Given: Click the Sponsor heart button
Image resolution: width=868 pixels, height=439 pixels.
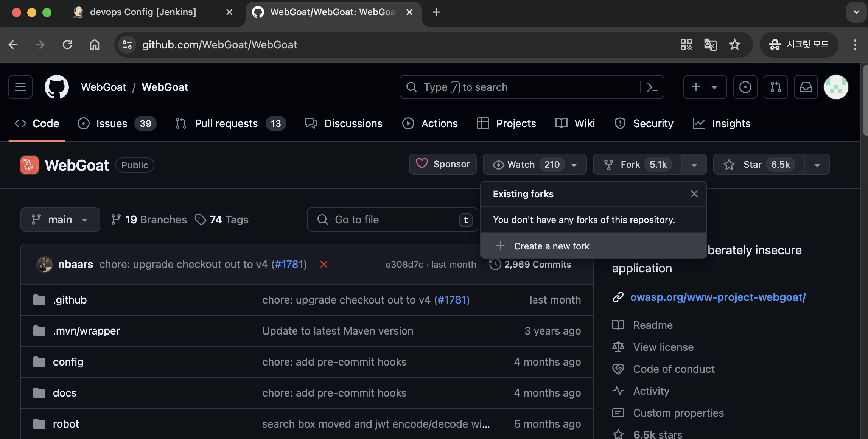Looking at the screenshot, I should point(442,164).
